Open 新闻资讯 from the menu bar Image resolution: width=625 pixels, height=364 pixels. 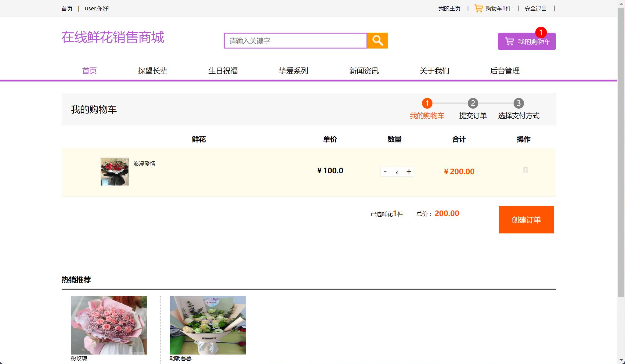pos(364,71)
